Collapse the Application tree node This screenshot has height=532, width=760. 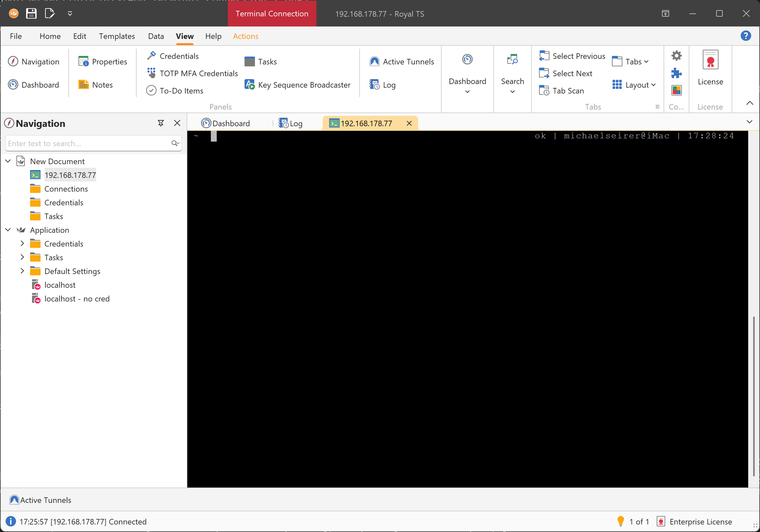[8, 230]
